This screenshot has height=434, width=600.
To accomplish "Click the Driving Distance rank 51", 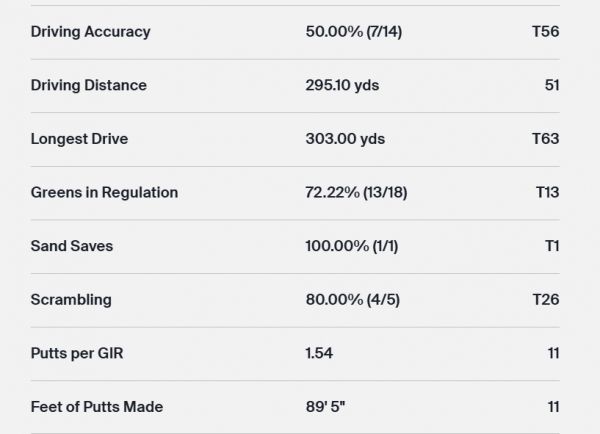I will (x=551, y=86).
